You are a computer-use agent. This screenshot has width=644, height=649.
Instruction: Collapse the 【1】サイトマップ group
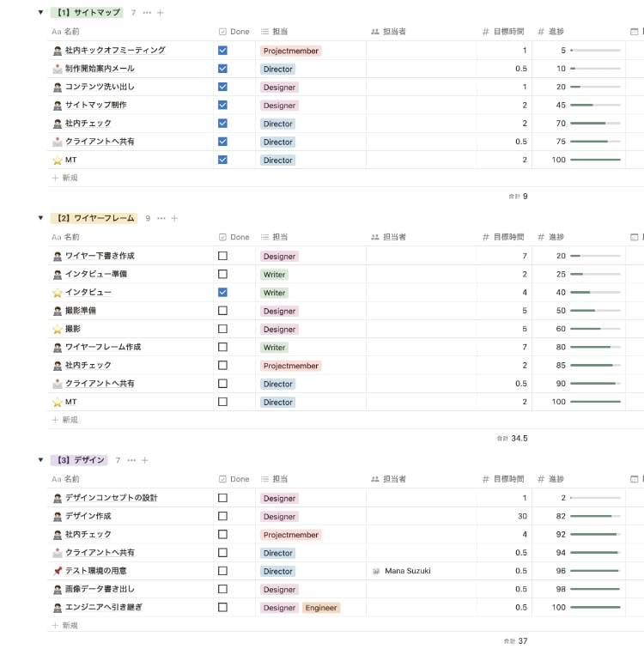click(40, 12)
